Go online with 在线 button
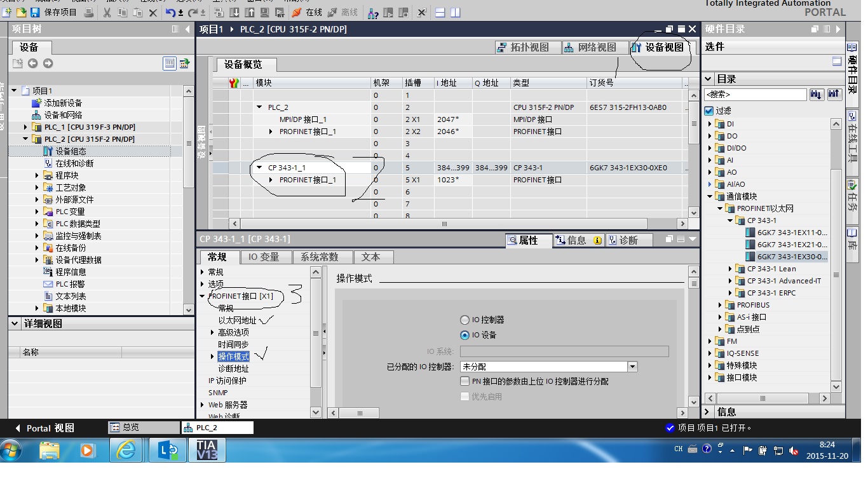 308,12
